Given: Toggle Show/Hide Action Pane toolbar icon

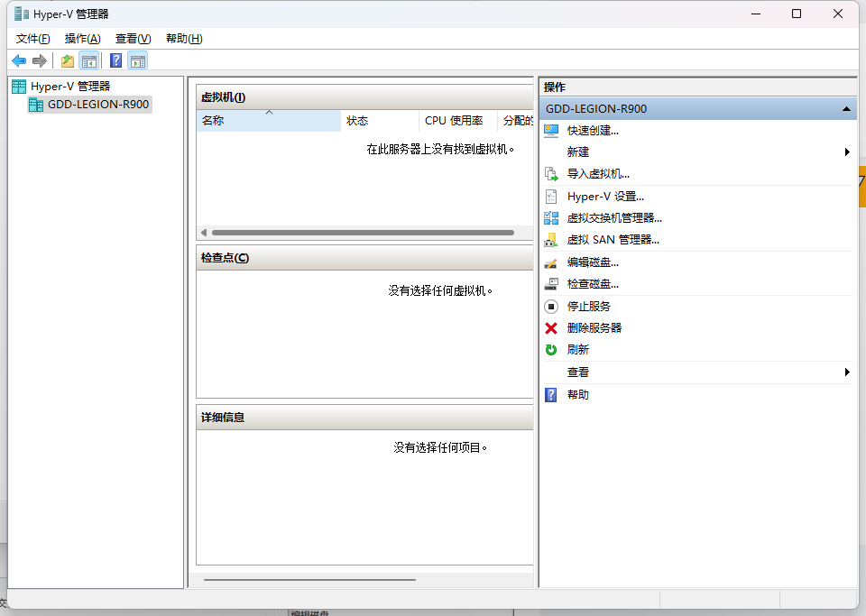Looking at the screenshot, I should tap(137, 60).
